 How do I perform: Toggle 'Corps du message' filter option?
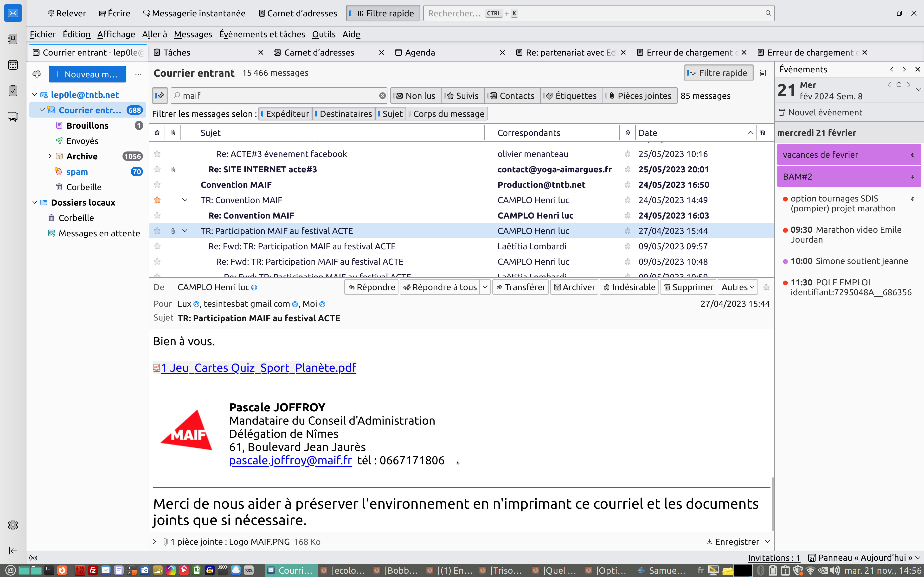pos(447,114)
